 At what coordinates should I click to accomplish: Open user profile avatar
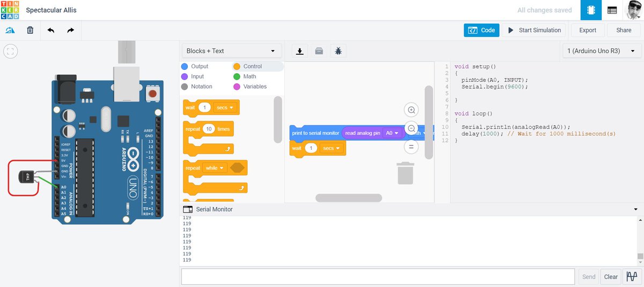tap(633, 10)
